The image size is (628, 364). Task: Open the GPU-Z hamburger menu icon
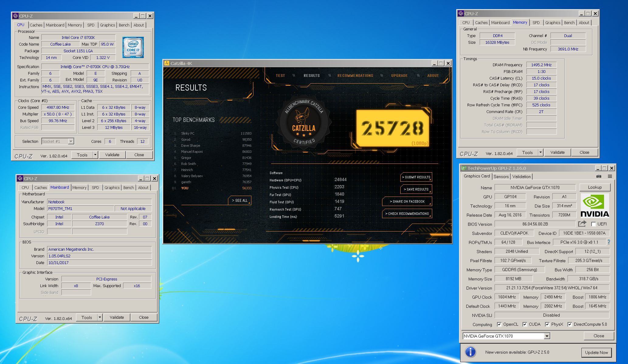click(610, 176)
